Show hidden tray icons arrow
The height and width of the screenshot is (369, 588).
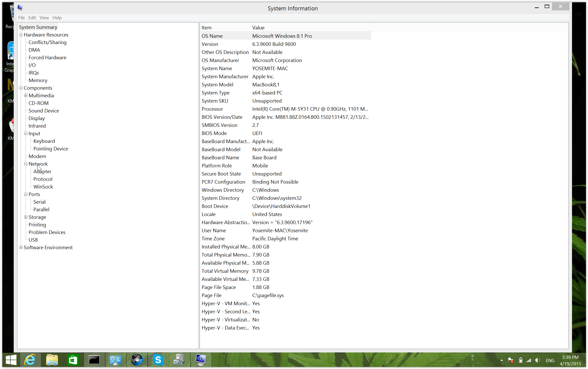click(x=501, y=360)
